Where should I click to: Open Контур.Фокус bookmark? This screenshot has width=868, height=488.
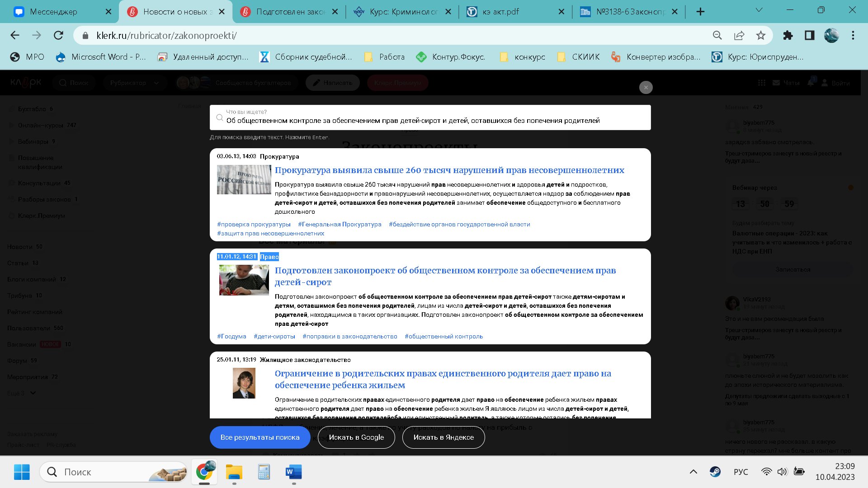point(451,57)
